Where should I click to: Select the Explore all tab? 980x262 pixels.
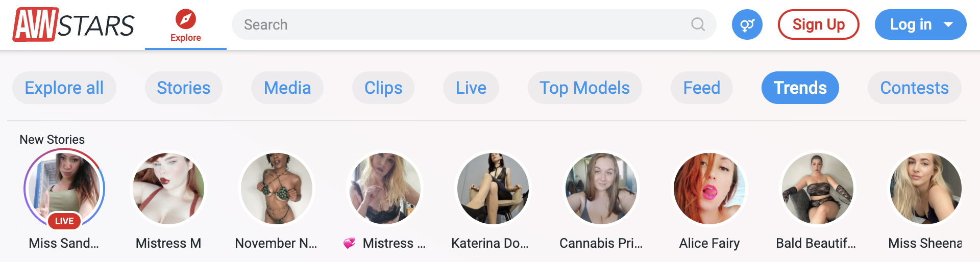tap(64, 88)
